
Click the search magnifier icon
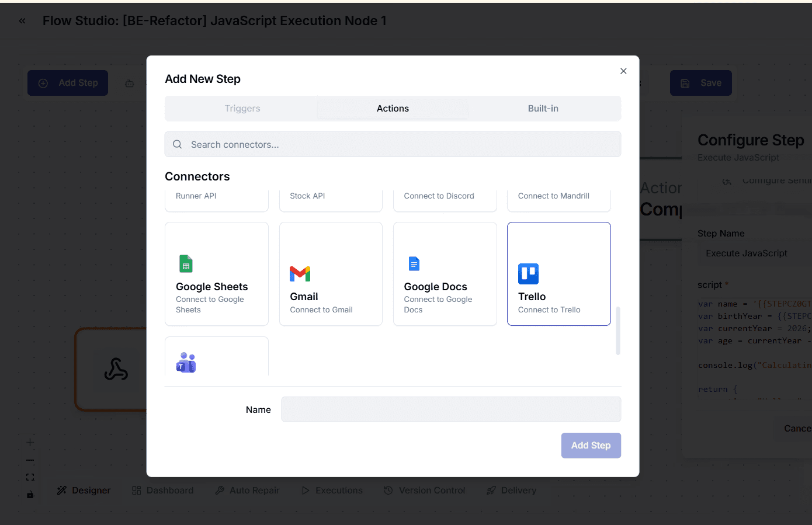pyautogui.click(x=178, y=144)
